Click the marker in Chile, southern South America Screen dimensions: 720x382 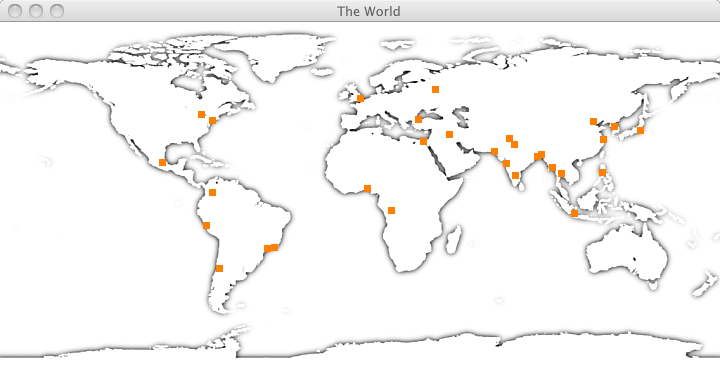(219, 269)
